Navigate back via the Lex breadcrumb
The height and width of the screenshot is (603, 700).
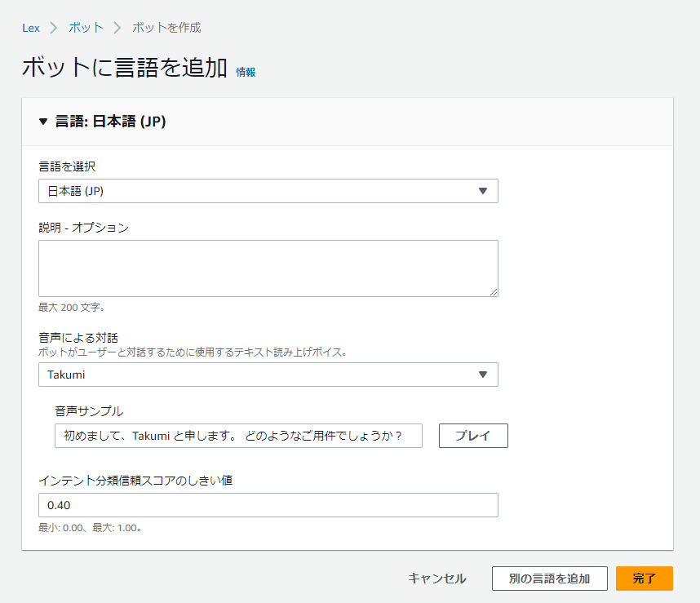[30, 27]
